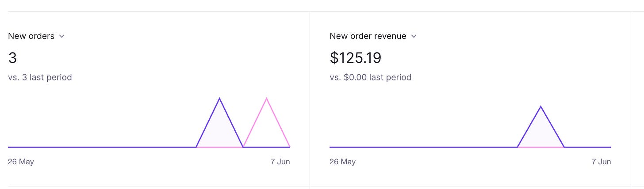Click the flat baseline of the orders chart

point(102,147)
